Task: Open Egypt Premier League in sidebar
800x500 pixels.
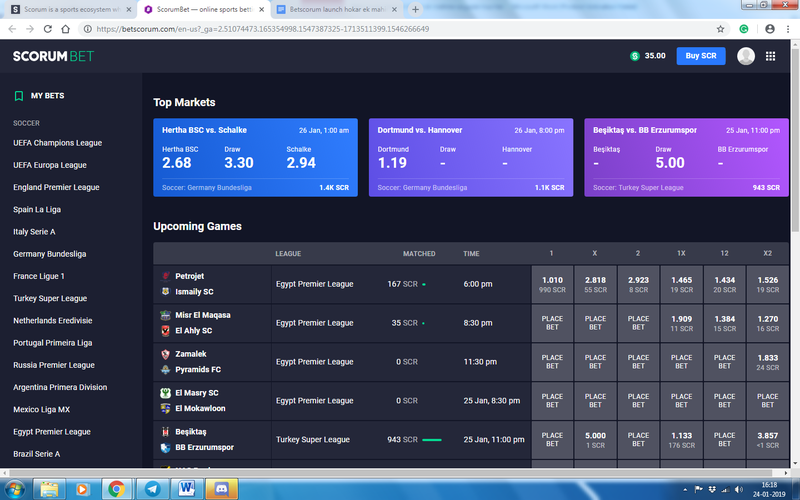Action: (52, 432)
